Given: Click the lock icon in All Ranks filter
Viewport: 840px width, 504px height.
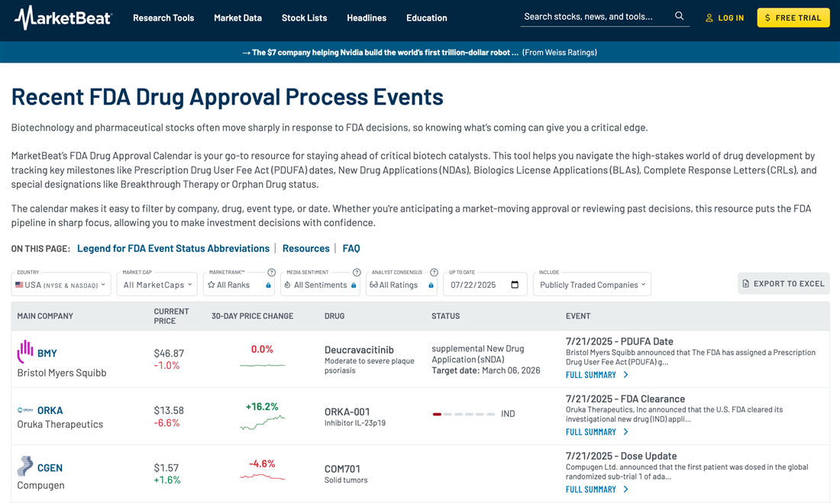Looking at the screenshot, I should (268, 286).
